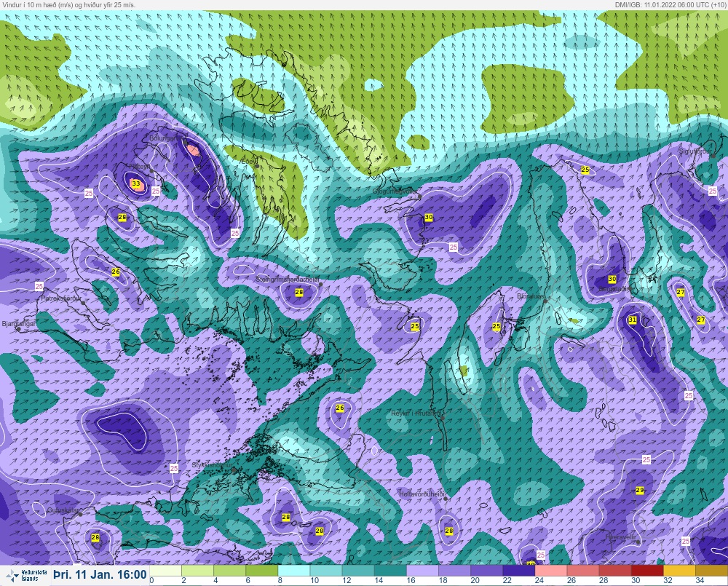Click the Bjargtangar station label

19,324
